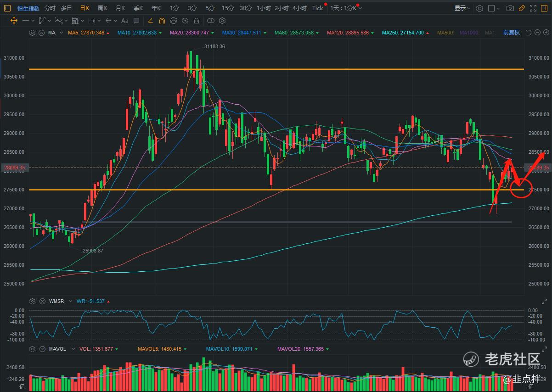Switch to 30分 minute interval
This screenshot has height=392, width=552.
pos(246,8)
